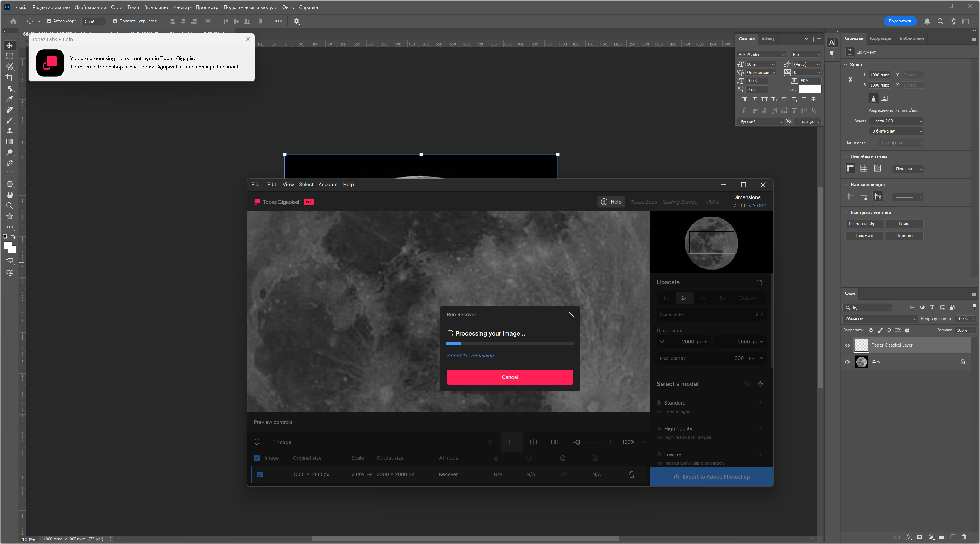Screen dimensions: 980x544
Task: Switch to the Коррекция tab
Action: coord(881,38)
